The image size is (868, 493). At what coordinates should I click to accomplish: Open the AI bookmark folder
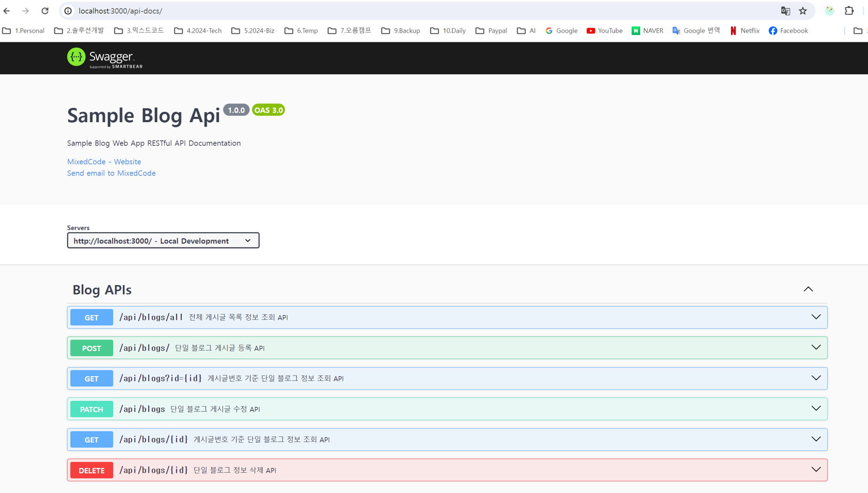[x=526, y=31]
